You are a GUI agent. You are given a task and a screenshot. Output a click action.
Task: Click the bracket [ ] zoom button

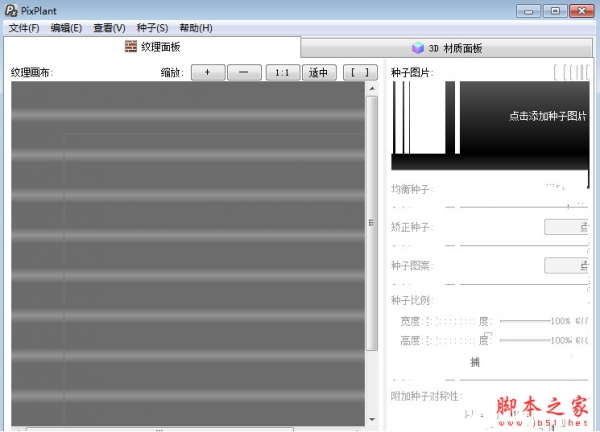[360, 72]
